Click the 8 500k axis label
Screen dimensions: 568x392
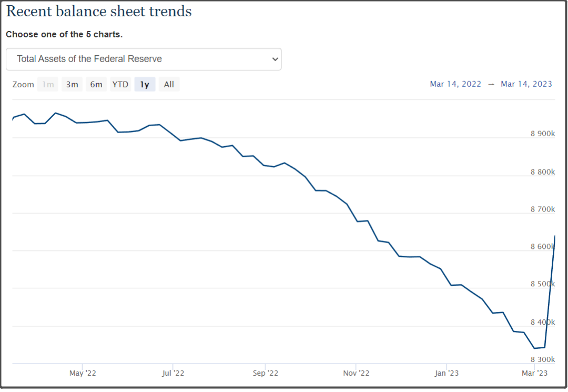coord(543,284)
